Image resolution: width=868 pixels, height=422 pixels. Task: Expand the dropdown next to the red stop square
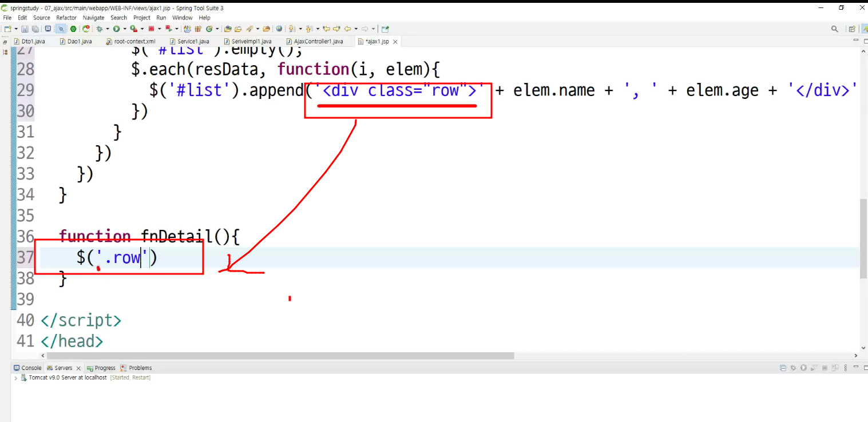(160, 29)
